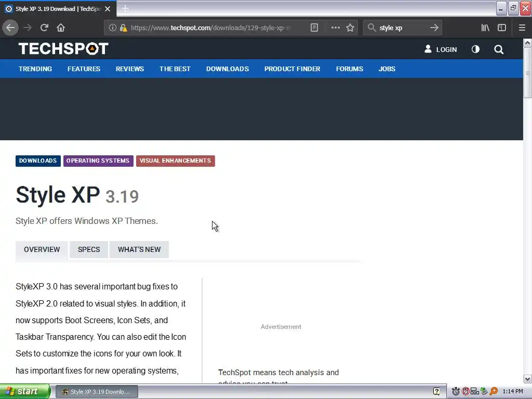Click the vertical scrollbar thumb
The height and width of the screenshot is (399, 532).
(x=528, y=72)
